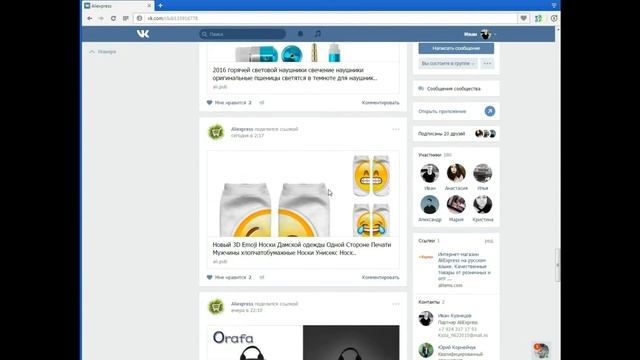Open the Aliexpress avatar on Orafa post
640x360 pixels.
[x=216, y=307]
